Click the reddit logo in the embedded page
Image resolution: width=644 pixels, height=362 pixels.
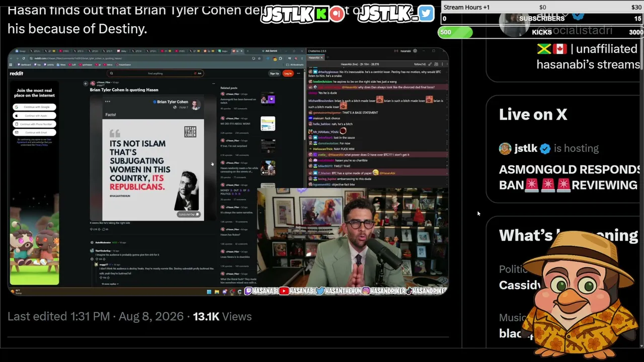16,73
